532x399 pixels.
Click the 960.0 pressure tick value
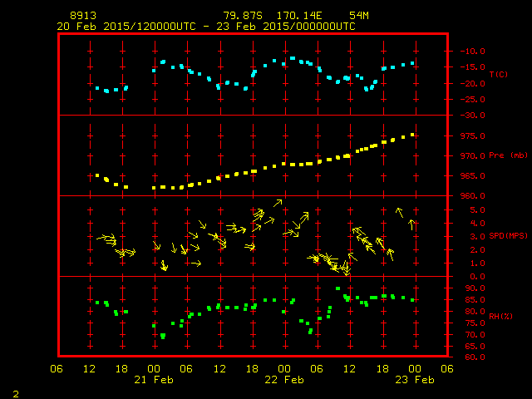(472, 196)
